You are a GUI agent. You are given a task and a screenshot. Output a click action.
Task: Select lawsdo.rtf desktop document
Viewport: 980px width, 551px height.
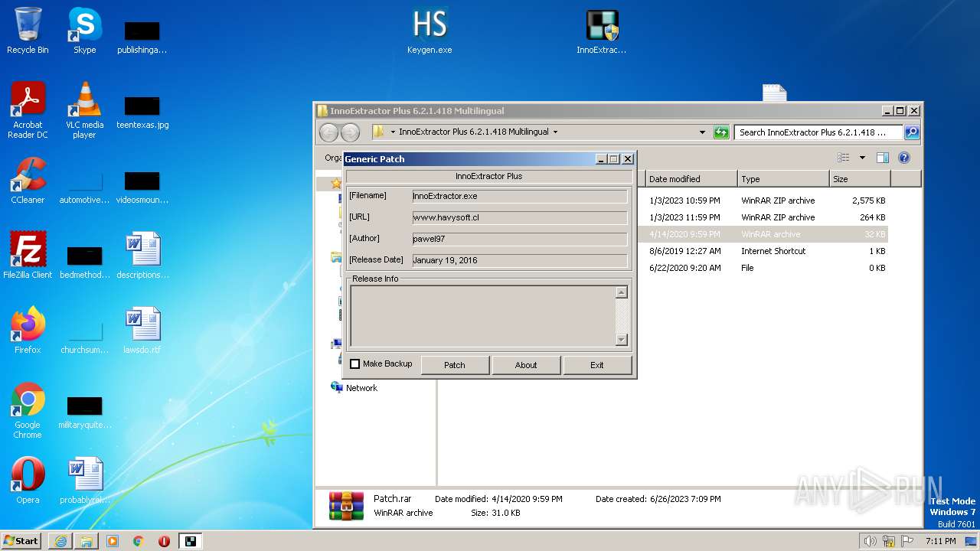pyautogui.click(x=142, y=331)
